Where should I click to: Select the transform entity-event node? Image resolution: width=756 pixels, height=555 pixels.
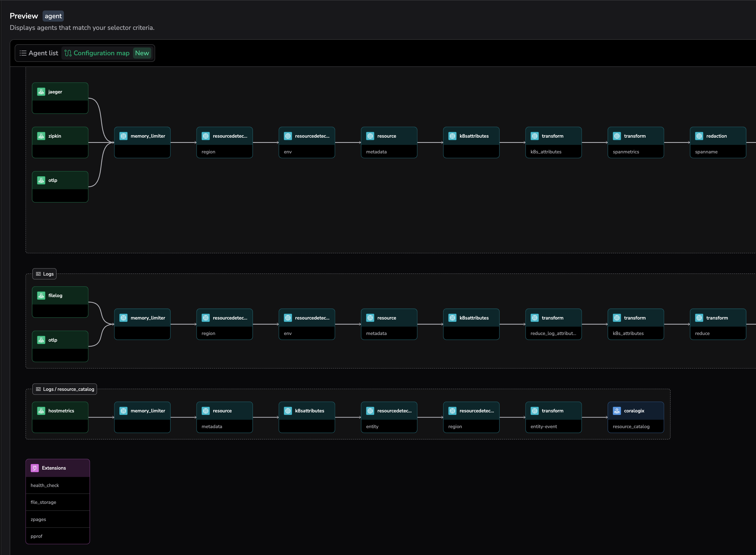pyautogui.click(x=553, y=417)
